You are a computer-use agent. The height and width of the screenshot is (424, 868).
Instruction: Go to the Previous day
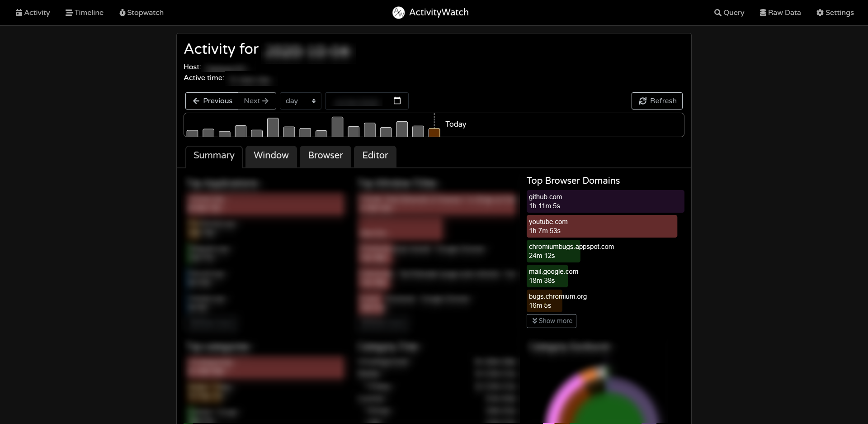212,101
